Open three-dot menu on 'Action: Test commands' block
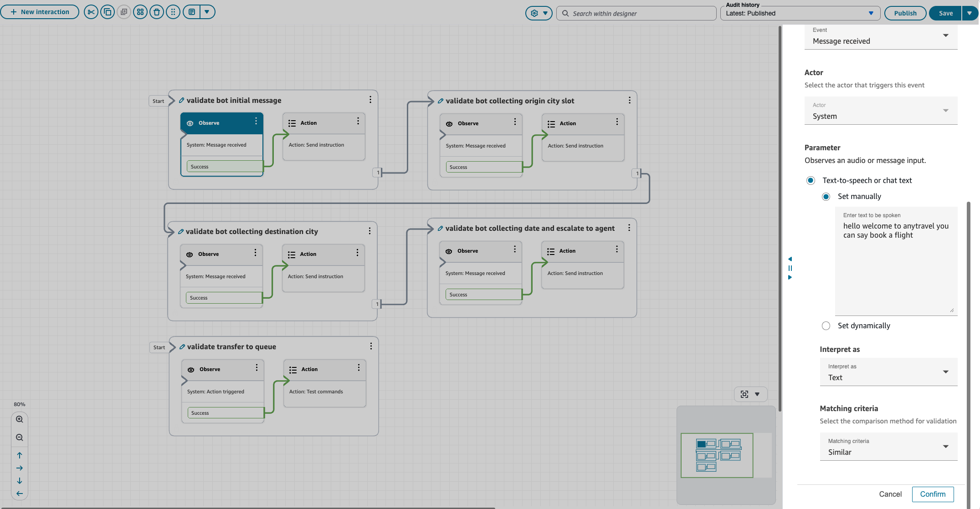This screenshot has width=980, height=509. tap(359, 367)
